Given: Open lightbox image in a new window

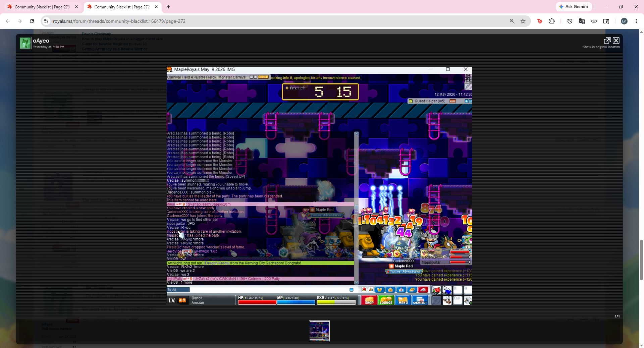Looking at the screenshot, I should tap(607, 41).
